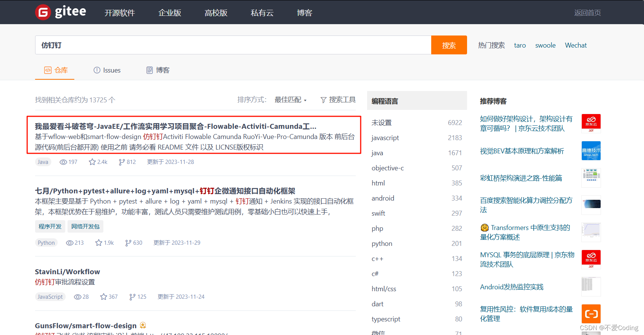Click the fork icon showing 812

tap(121, 162)
